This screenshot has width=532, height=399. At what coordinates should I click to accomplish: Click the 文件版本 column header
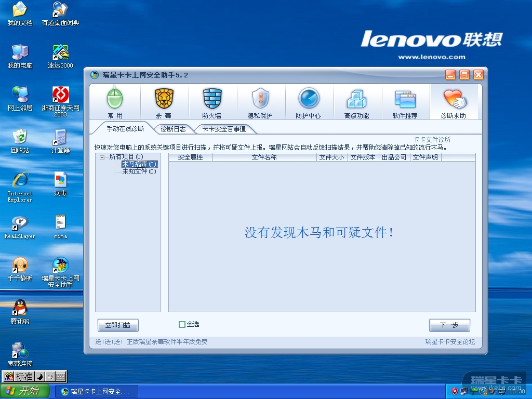click(363, 157)
